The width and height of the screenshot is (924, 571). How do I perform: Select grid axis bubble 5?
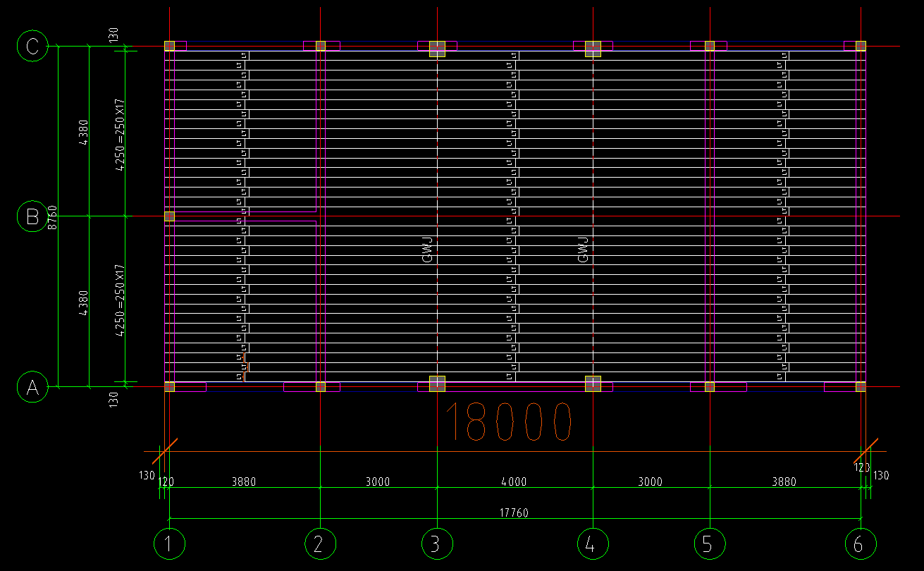coord(709,544)
